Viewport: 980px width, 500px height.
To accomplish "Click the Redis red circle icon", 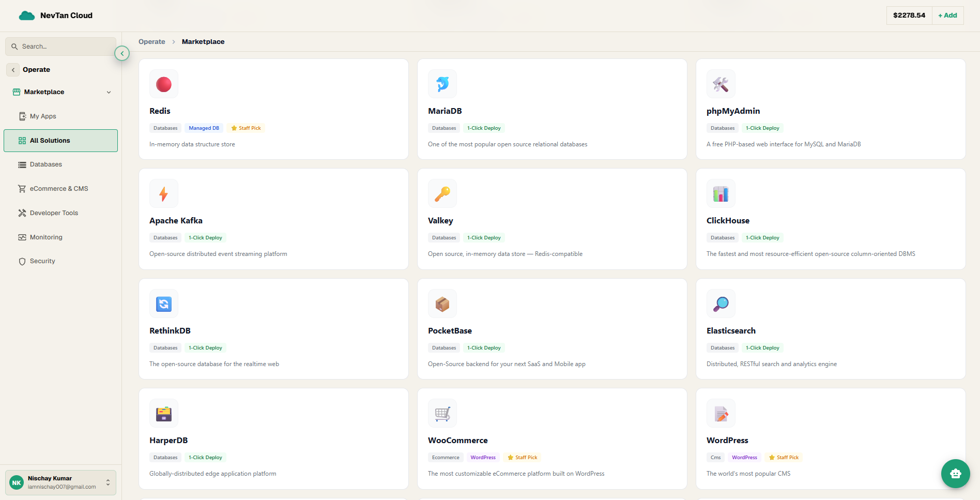I will point(164,84).
